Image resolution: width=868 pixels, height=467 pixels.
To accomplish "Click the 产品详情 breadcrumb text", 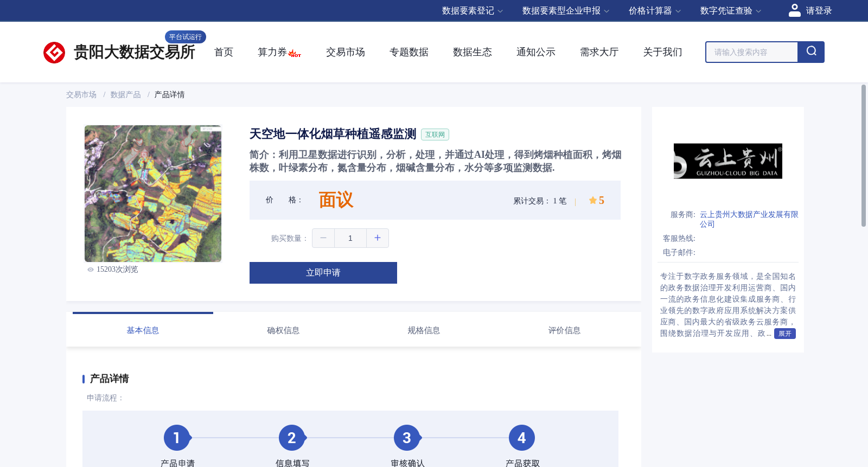I will pos(170,95).
